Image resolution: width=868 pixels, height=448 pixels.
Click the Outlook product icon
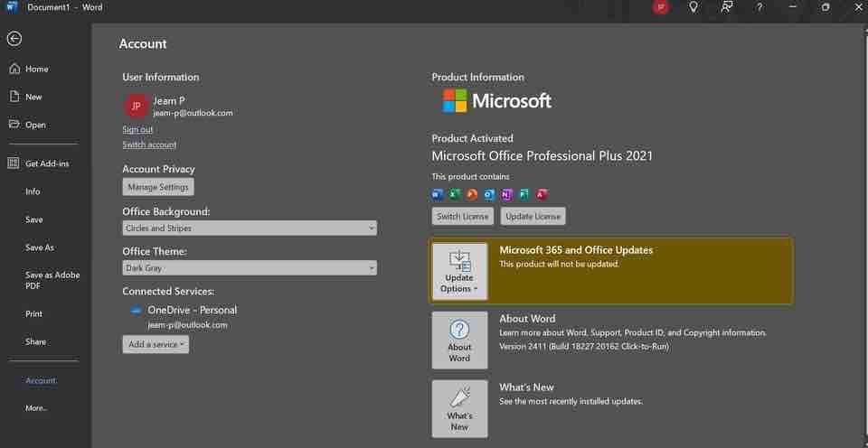pos(489,194)
